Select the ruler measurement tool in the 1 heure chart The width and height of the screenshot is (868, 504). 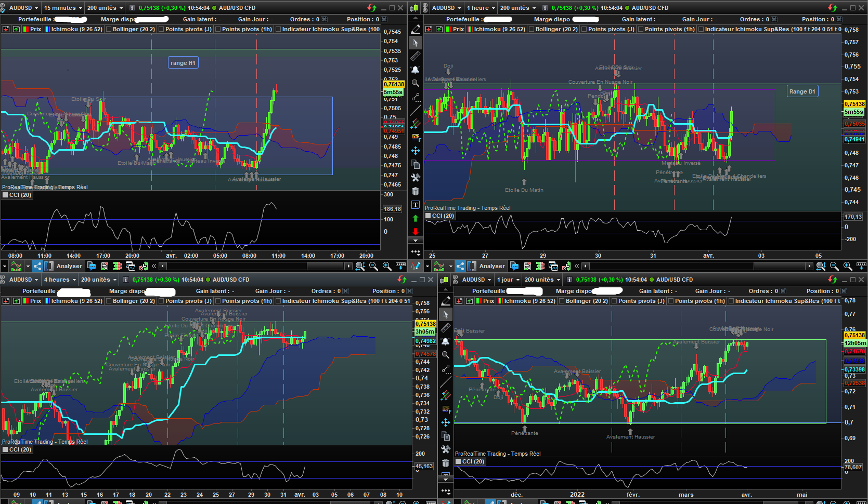[415, 56]
